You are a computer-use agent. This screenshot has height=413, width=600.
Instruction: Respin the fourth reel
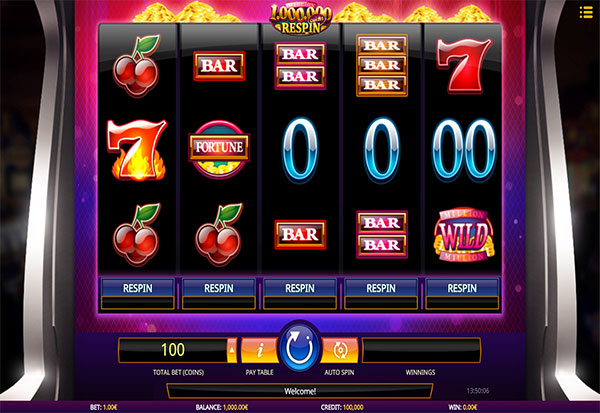click(381, 288)
